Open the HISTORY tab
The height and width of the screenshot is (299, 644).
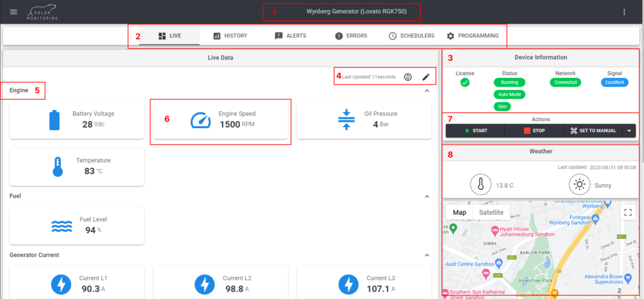230,36
